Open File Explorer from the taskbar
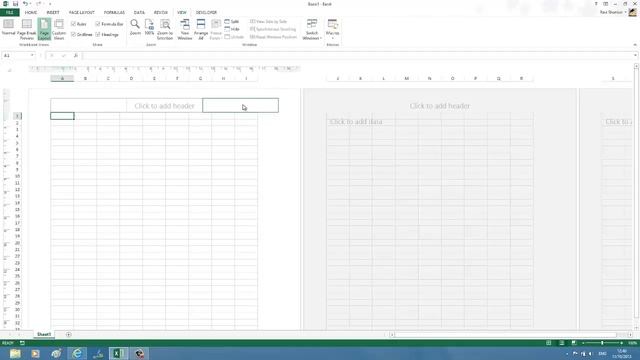 point(15,353)
